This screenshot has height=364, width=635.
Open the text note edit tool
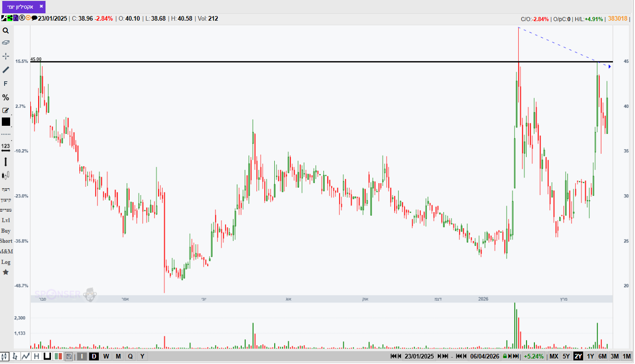pos(6,110)
